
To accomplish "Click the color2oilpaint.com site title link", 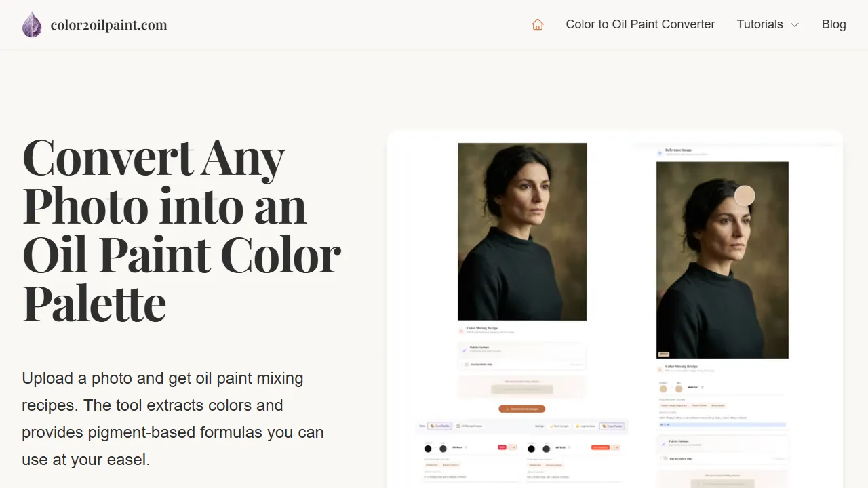I will click(x=108, y=24).
